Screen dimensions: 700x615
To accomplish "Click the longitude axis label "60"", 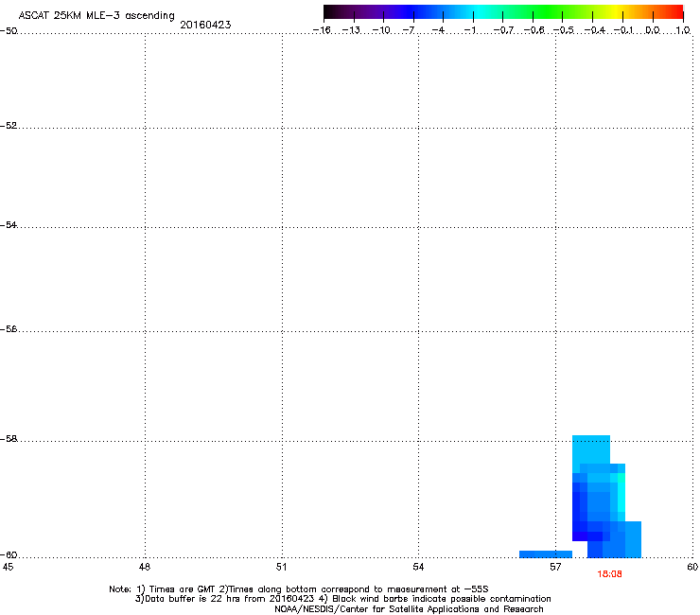I will tap(692, 567).
